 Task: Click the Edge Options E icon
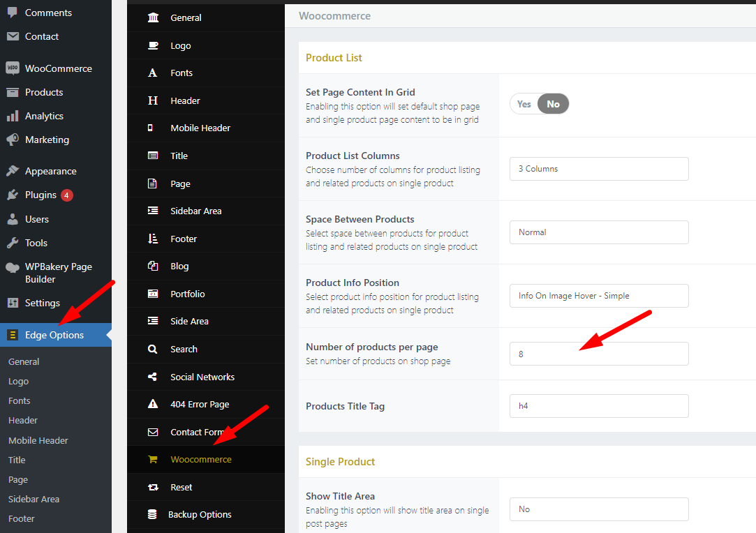click(x=13, y=335)
